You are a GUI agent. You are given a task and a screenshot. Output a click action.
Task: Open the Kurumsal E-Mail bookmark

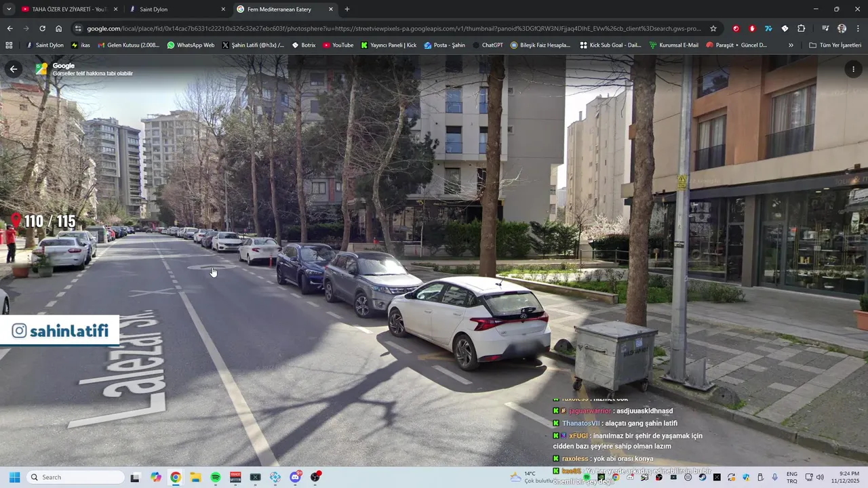[x=674, y=45]
